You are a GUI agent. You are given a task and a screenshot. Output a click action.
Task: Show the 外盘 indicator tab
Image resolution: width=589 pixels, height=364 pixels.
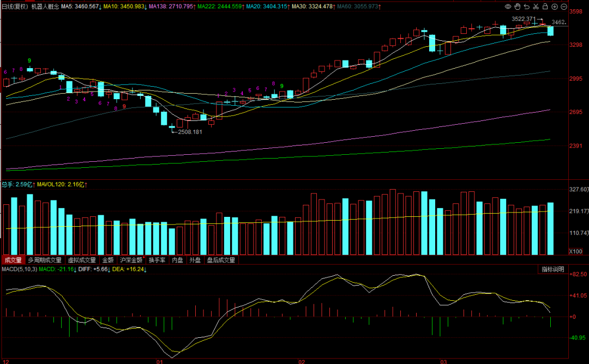195,260
